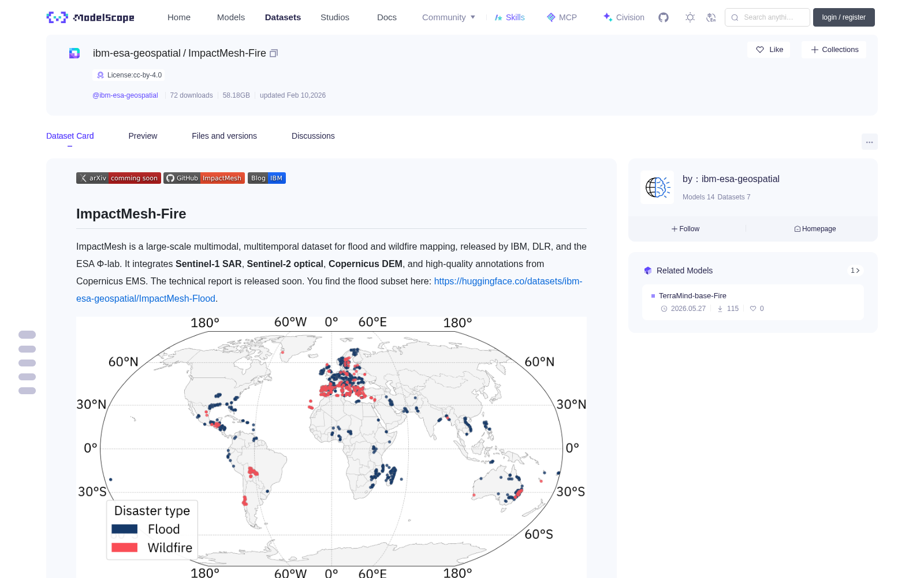
Task: Click the ibm-esa-geospatial dataset avatar icon
Action: pyautogui.click(x=74, y=53)
